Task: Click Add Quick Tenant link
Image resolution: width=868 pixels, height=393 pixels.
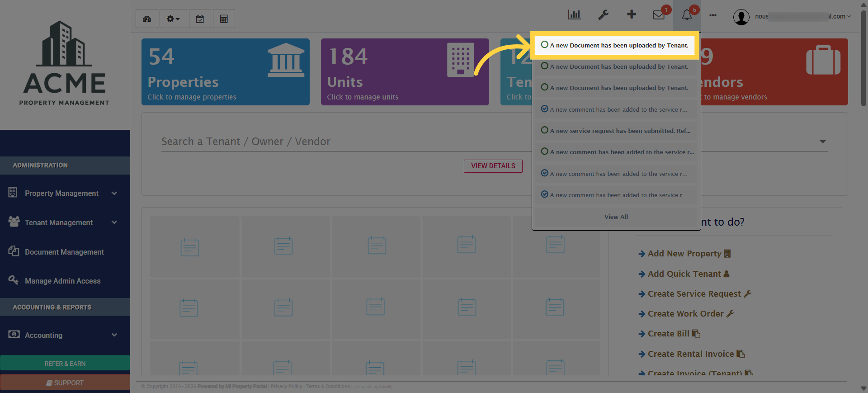Action: pyautogui.click(x=684, y=274)
